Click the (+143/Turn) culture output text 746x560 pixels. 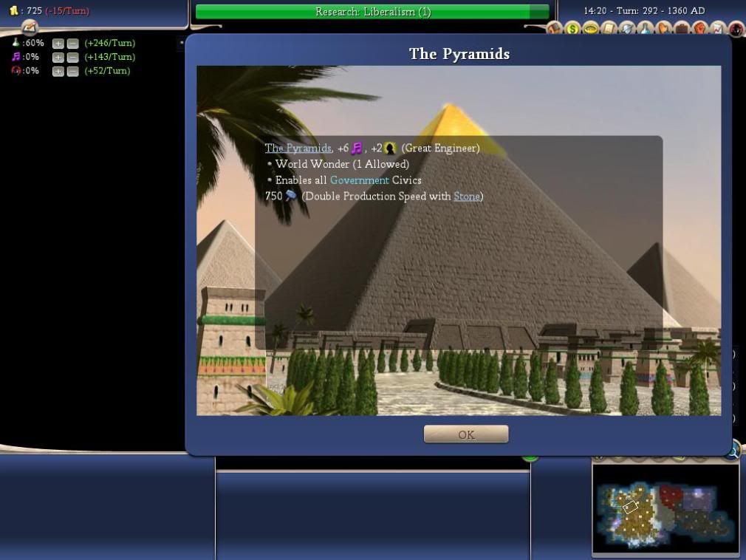pyautogui.click(x=110, y=57)
